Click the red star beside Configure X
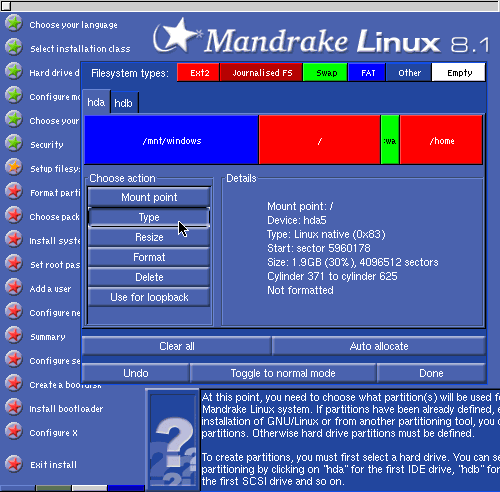 tap(14, 431)
